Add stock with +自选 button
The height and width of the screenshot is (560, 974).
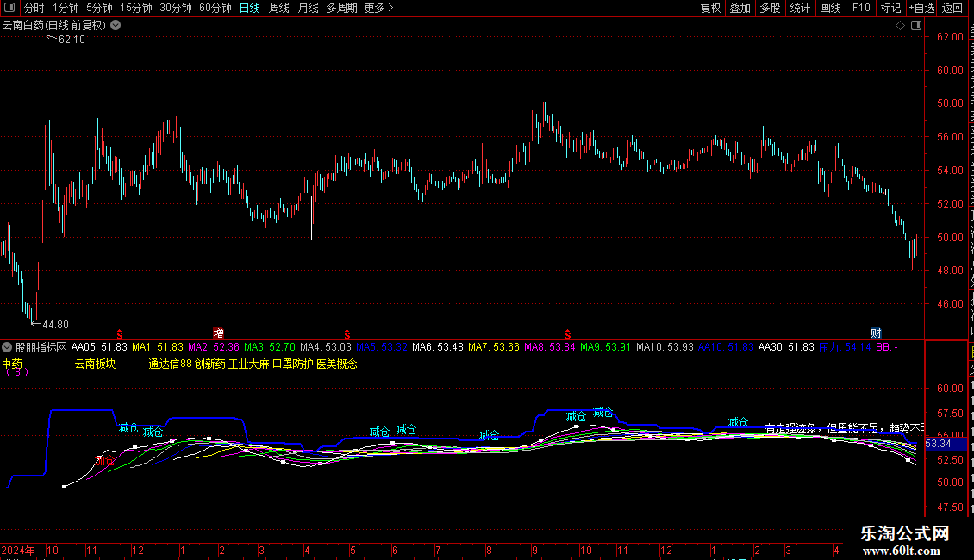pos(921,8)
